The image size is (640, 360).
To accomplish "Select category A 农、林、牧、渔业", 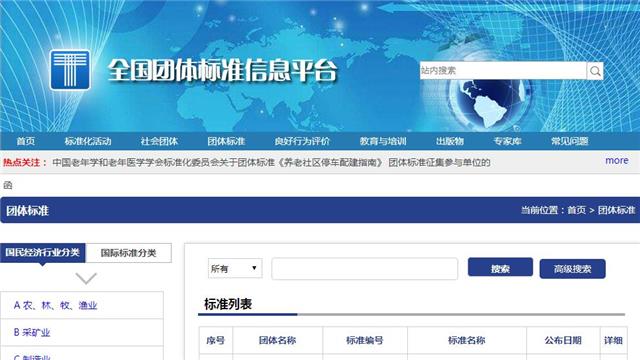I will [56, 305].
